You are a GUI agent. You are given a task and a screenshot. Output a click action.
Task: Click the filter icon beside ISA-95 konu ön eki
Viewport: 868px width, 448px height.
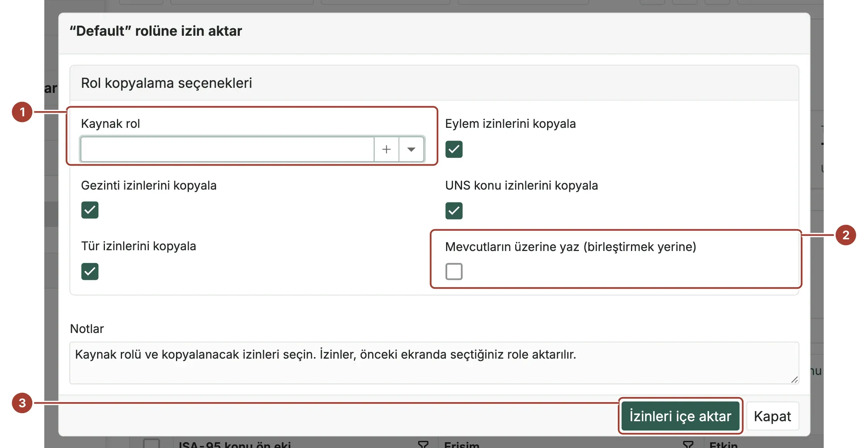[x=423, y=444]
